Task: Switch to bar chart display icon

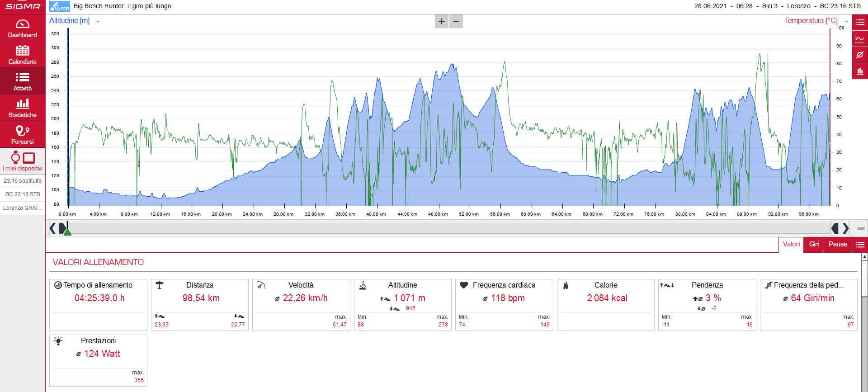Action: point(860,71)
